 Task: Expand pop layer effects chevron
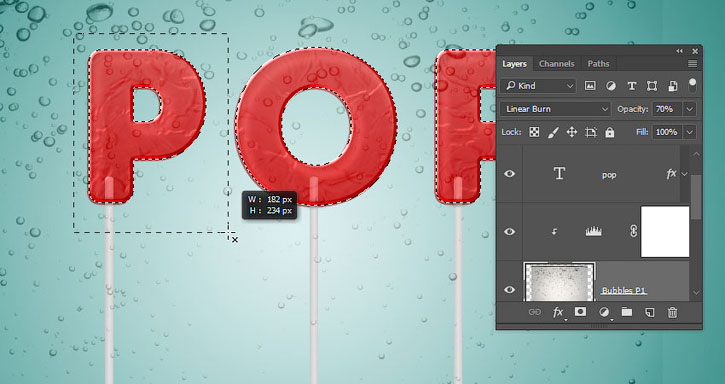(x=685, y=174)
